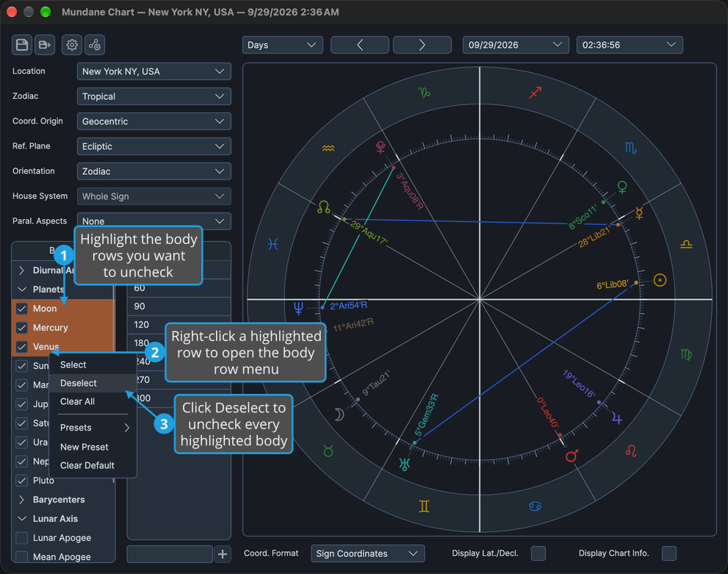Collapse the Planets group
The image size is (728, 574).
[21, 290]
